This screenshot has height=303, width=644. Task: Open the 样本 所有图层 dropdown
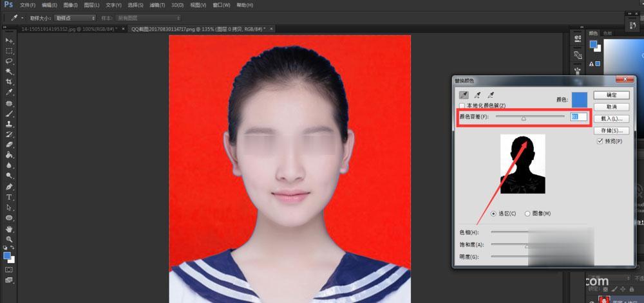click(148, 18)
